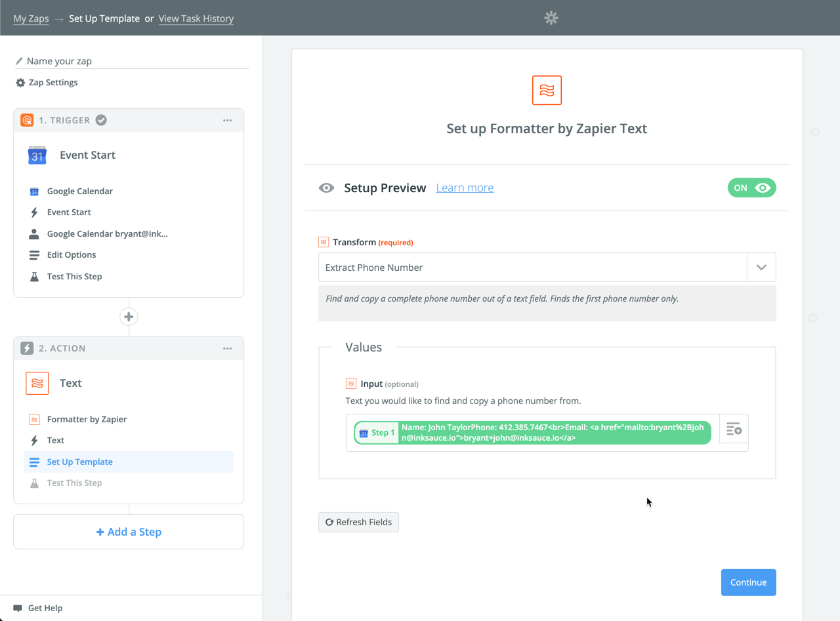The image size is (840, 621).
Task: Click small Formatter icon beside Formatter by Zapier
Action: [34, 420]
